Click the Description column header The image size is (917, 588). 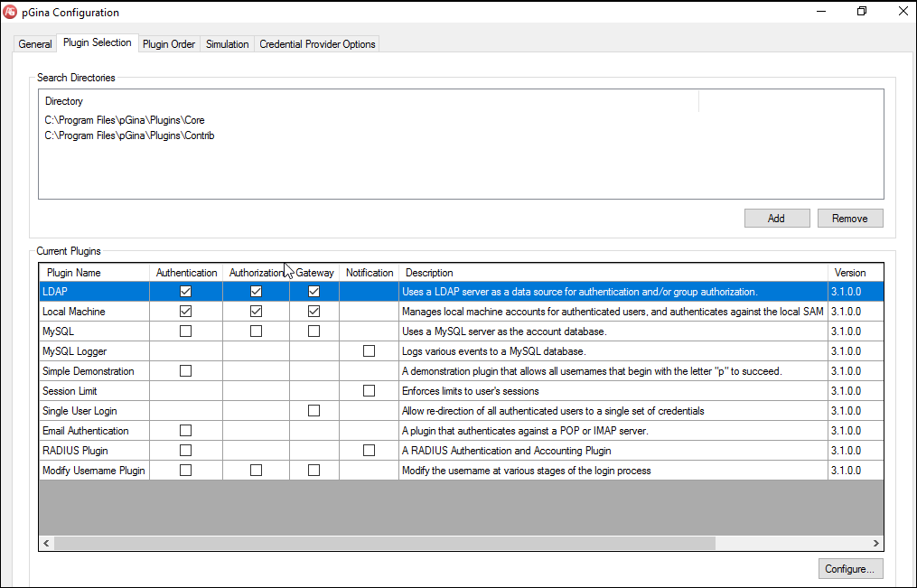(613, 273)
